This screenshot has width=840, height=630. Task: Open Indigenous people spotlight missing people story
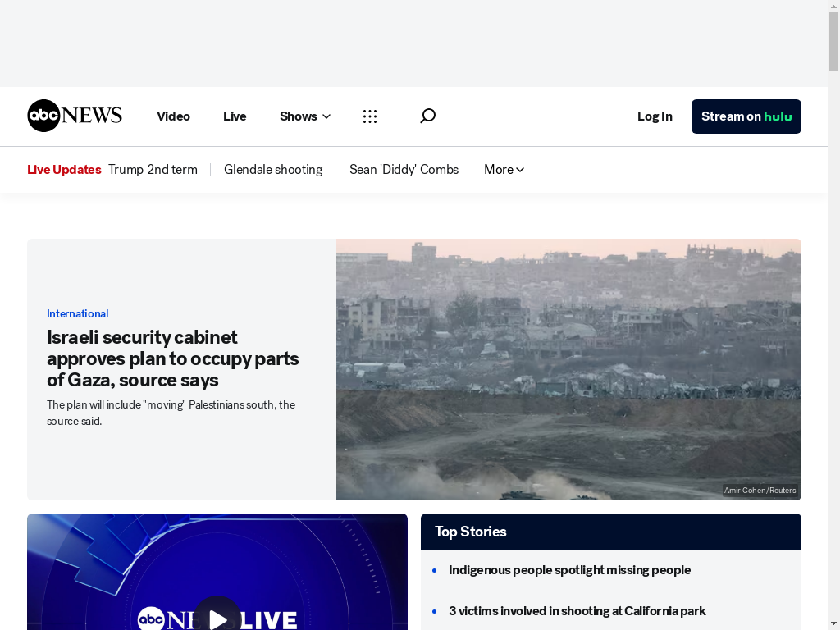click(x=569, y=570)
